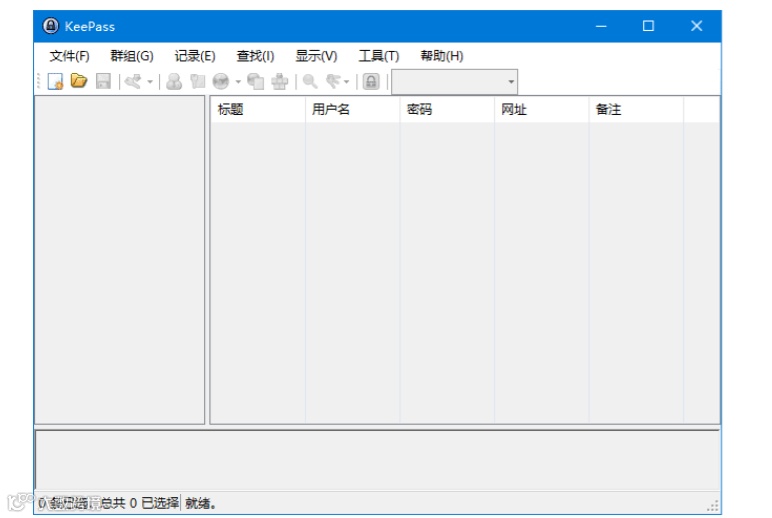Screen dimensions: 772x518
Task: Sort entries by the 用户名 column header
Action: click(x=353, y=109)
